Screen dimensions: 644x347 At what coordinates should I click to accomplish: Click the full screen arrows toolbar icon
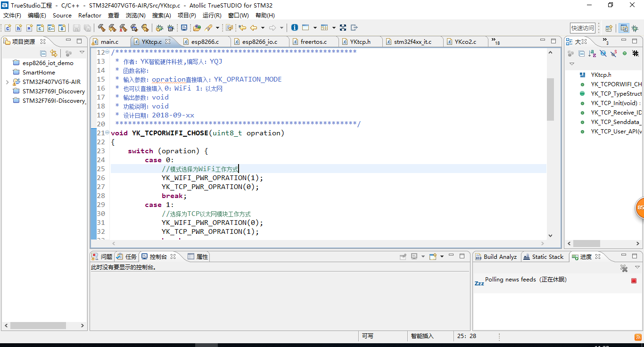click(343, 28)
